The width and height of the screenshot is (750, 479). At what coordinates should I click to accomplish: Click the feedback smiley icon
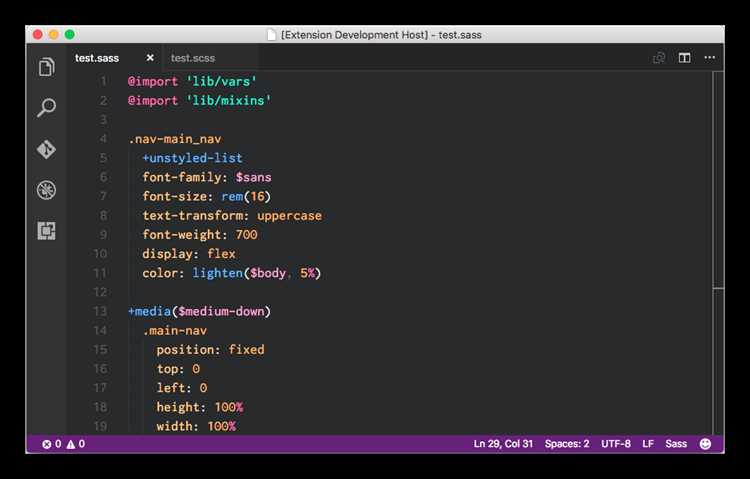(x=706, y=443)
